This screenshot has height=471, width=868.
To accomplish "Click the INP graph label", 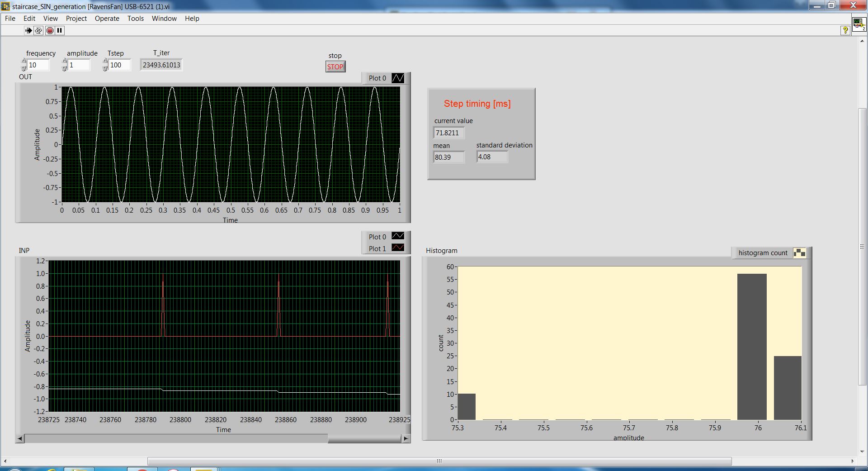I will [x=24, y=251].
